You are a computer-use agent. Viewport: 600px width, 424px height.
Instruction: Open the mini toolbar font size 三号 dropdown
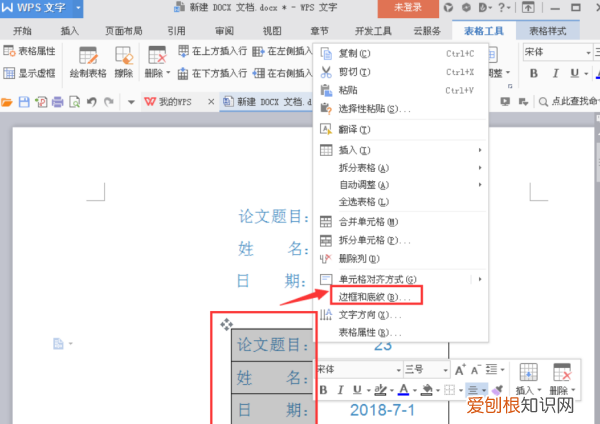(x=445, y=370)
